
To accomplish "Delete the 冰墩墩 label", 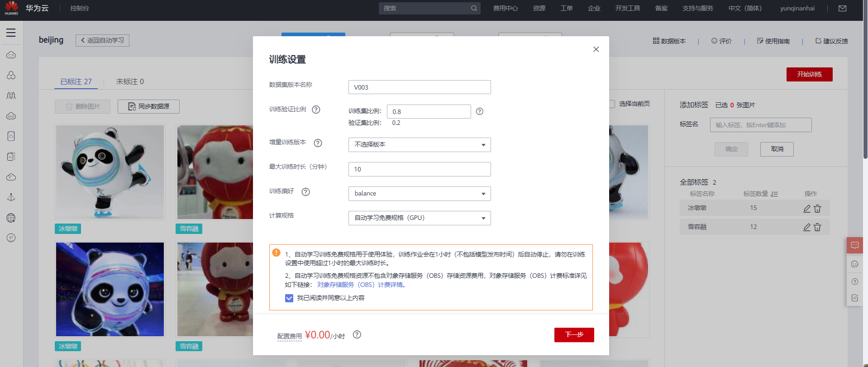I will pos(817,208).
